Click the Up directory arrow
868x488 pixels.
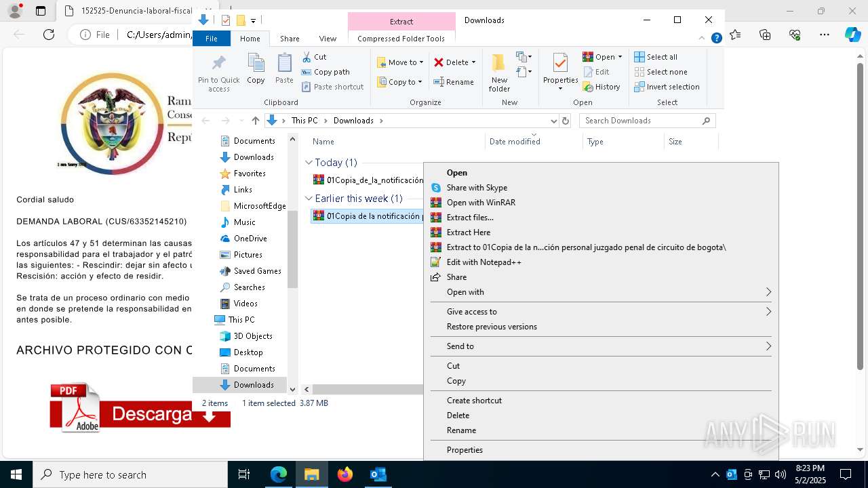[255, 121]
